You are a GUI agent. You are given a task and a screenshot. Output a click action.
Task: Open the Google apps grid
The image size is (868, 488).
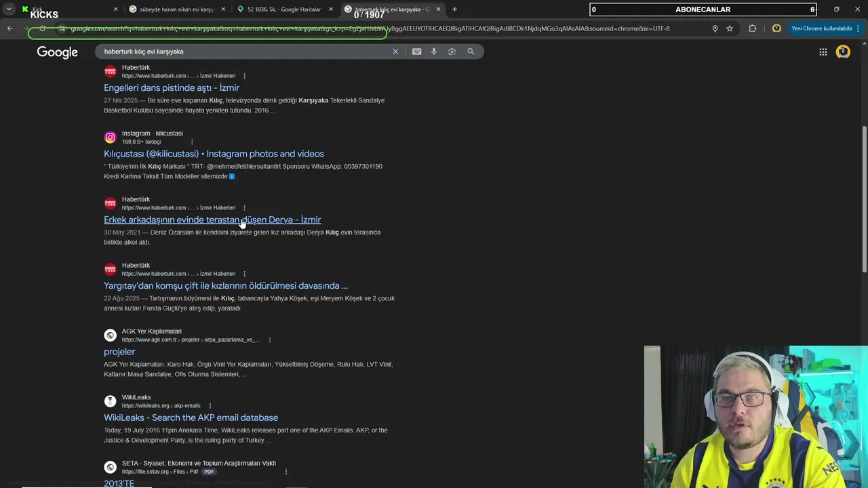(x=823, y=52)
